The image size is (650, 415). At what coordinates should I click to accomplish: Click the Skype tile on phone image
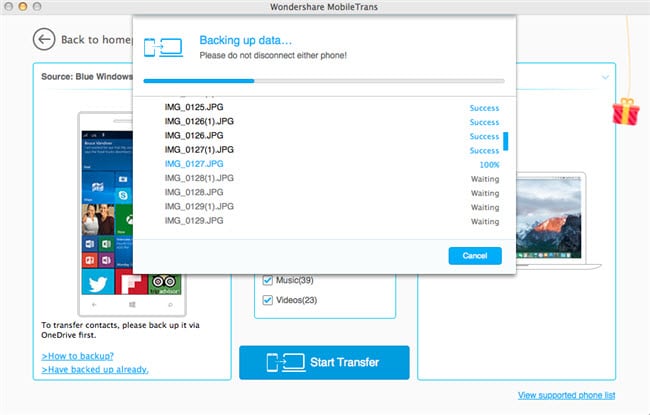123,194
